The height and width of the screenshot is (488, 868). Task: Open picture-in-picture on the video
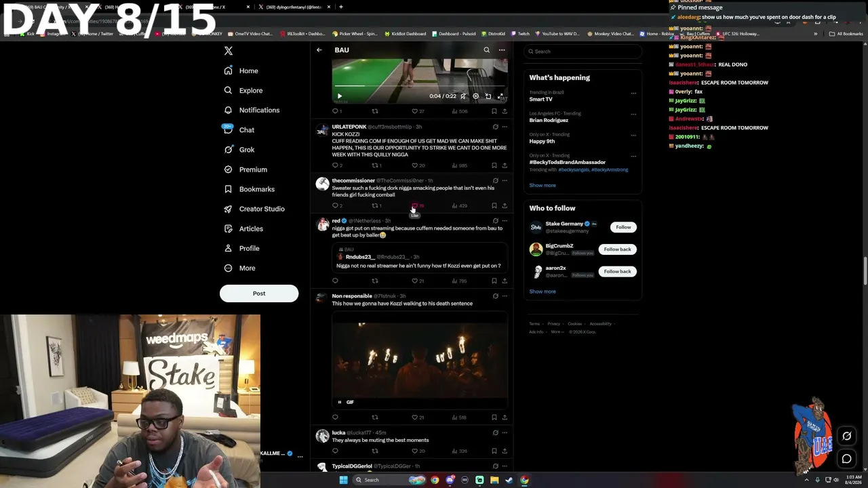[x=488, y=96]
